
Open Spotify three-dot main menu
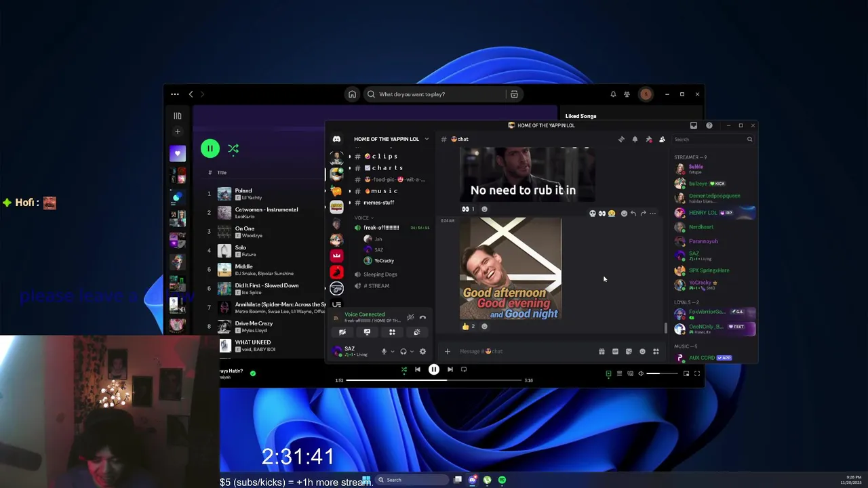[x=175, y=94]
